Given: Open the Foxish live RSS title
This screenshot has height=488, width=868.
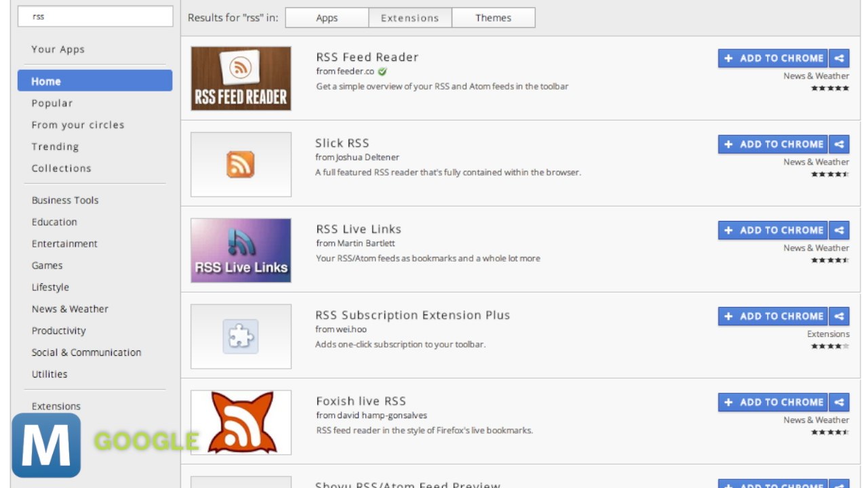Looking at the screenshot, I should click(x=361, y=401).
